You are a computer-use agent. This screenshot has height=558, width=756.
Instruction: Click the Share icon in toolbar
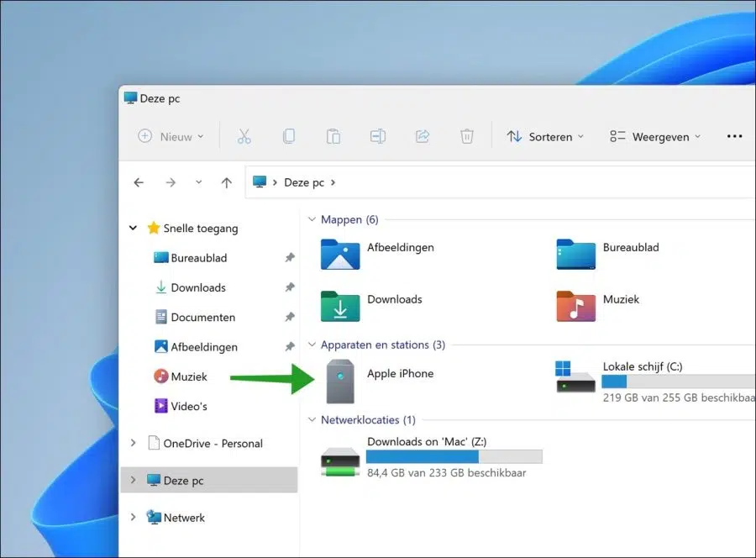coord(423,136)
